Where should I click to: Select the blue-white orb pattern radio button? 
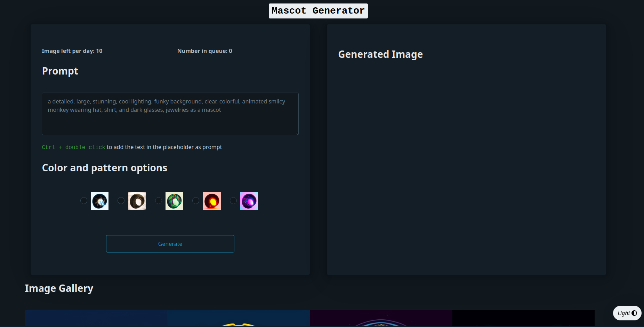point(84,201)
